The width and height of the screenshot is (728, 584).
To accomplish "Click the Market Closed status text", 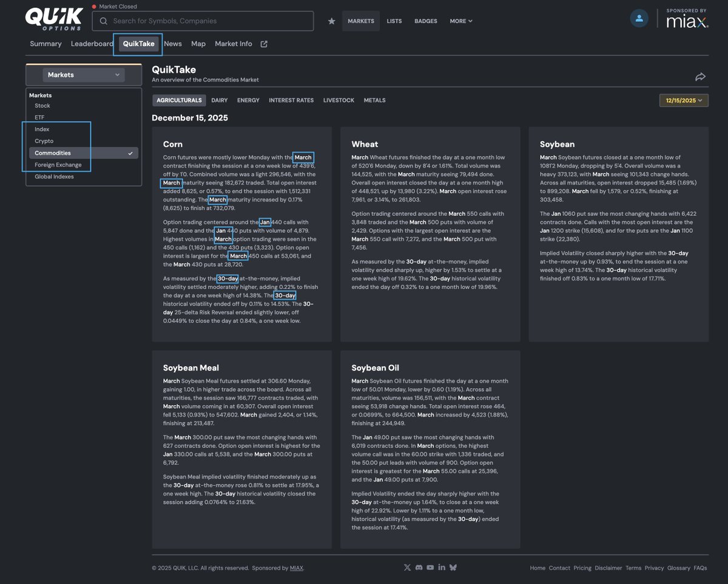I will (x=118, y=7).
